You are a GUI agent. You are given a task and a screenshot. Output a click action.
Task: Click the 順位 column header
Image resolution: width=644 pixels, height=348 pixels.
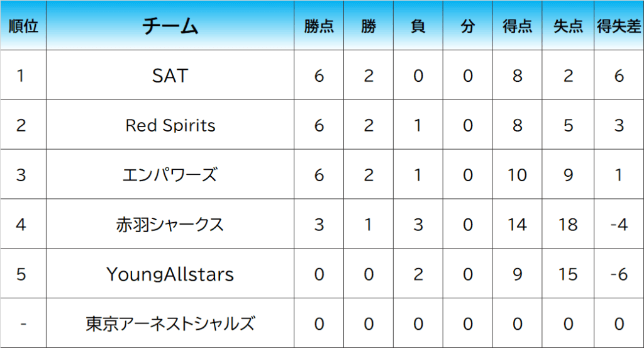coord(23,26)
